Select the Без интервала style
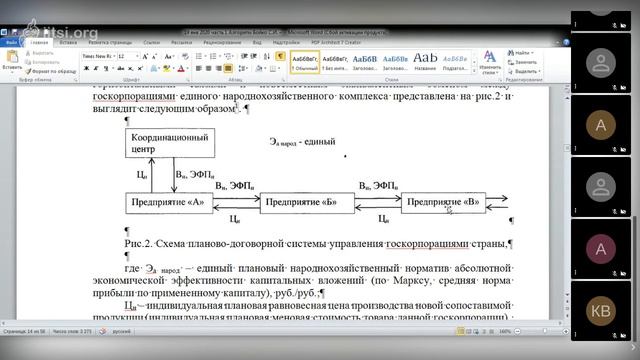 (x=335, y=62)
